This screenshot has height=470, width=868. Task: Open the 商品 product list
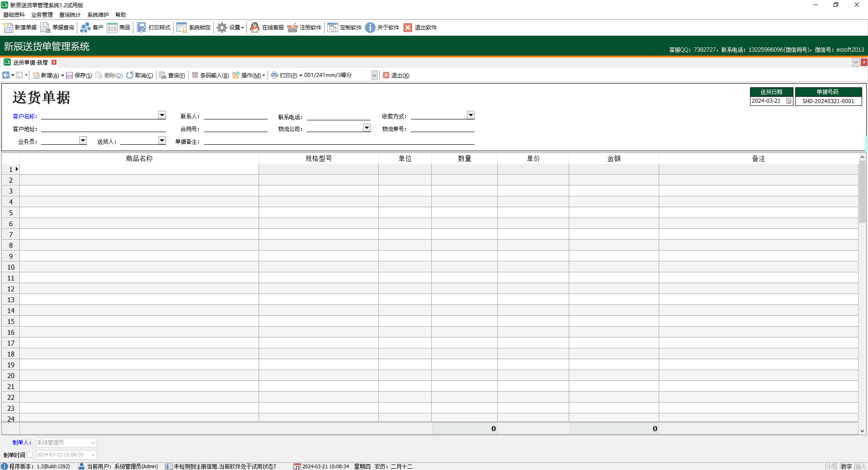pyautogui.click(x=119, y=28)
